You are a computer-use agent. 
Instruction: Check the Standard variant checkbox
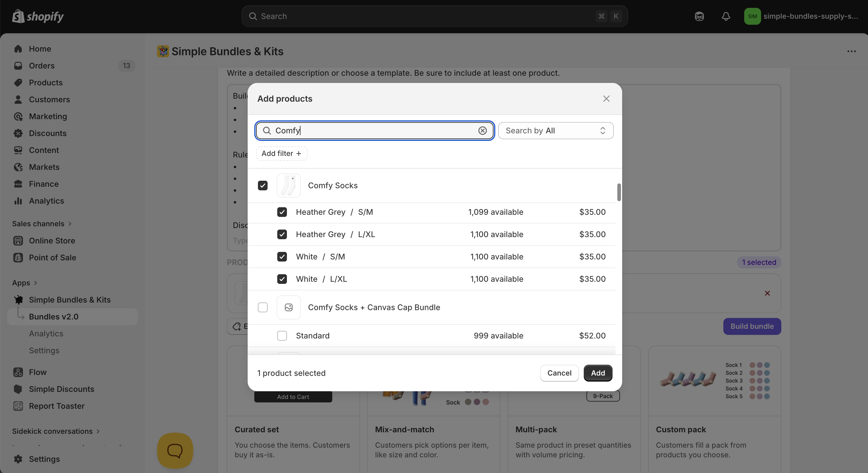click(282, 336)
